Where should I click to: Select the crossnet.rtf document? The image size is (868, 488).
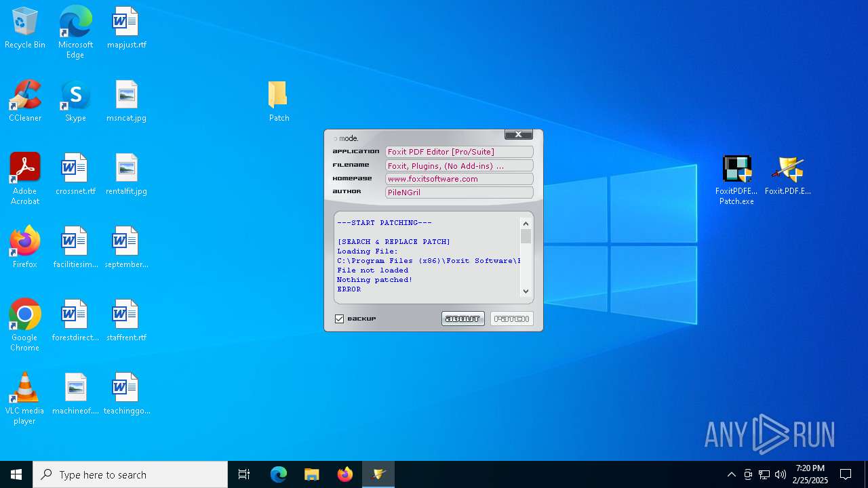[75, 175]
